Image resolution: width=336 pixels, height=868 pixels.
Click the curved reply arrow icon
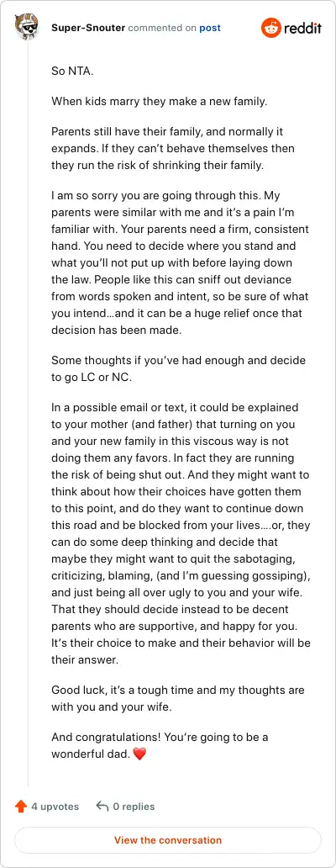coord(102,807)
